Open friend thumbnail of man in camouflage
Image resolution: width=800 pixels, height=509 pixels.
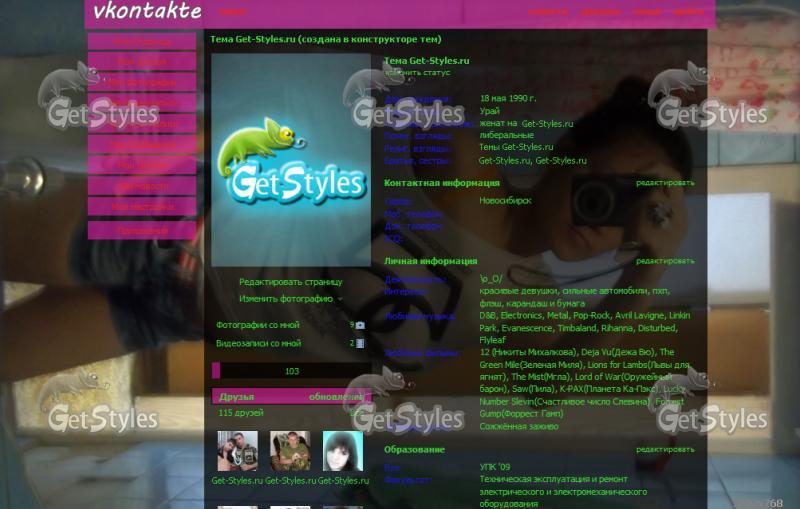coord(290,451)
